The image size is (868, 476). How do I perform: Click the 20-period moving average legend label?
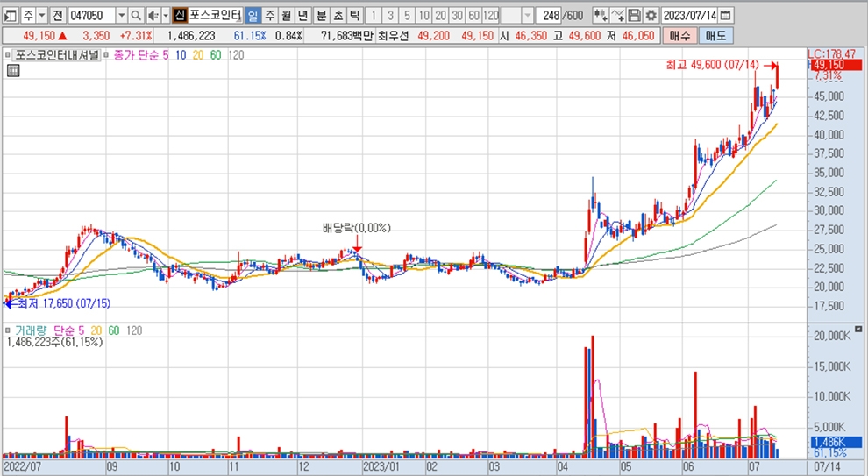(x=197, y=55)
